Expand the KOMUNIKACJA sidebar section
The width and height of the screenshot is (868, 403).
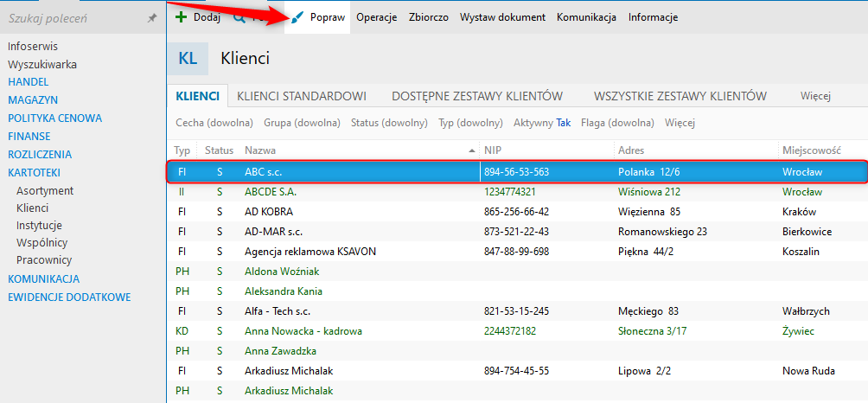44,279
